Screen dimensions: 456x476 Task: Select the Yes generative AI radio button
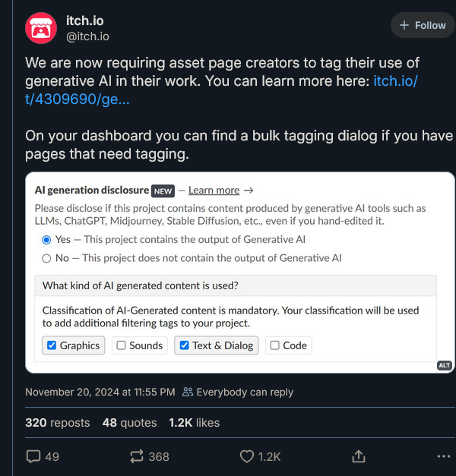47,239
